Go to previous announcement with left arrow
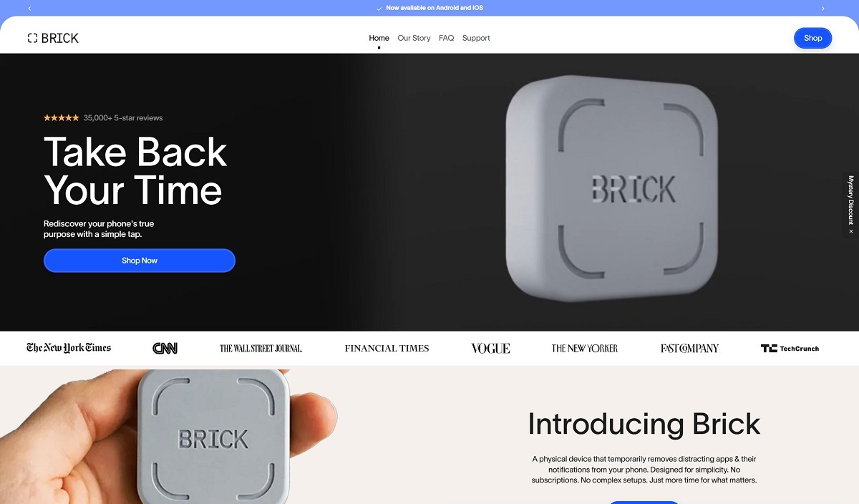Screen dimensions: 859x504 [29, 9]
